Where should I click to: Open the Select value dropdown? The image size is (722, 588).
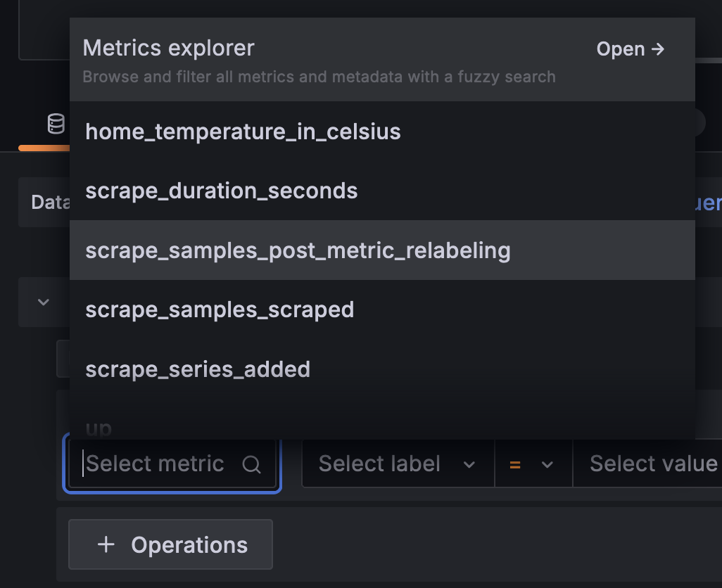pyautogui.click(x=648, y=464)
